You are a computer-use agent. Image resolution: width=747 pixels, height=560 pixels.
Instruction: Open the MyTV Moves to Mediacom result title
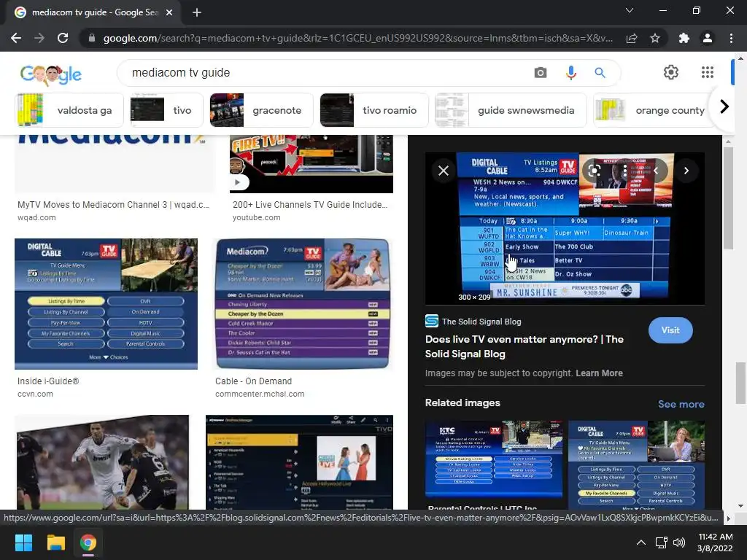tap(113, 205)
